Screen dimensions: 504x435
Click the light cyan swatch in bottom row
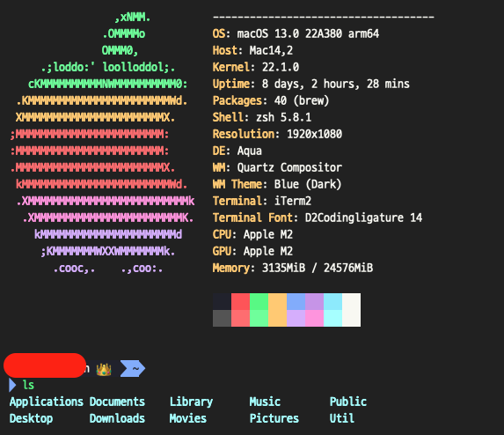(x=333, y=318)
